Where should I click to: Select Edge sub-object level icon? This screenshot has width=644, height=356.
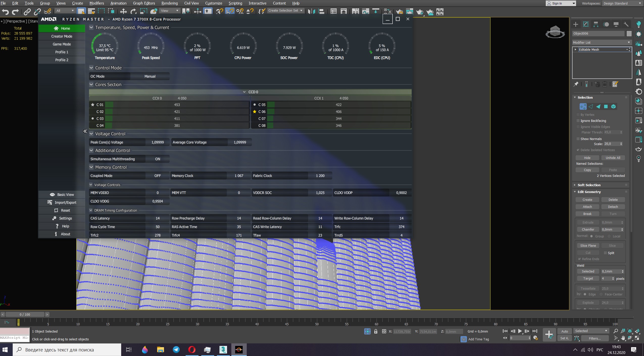591,106
